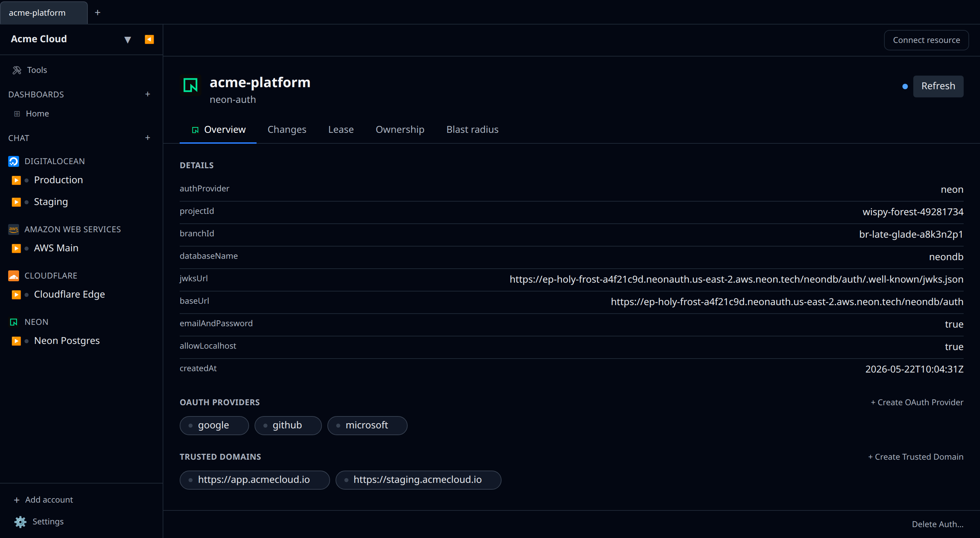Click the branchId value br-late-glade-a8k3n2p1
This screenshot has height=538, width=980.
(911, 234)
